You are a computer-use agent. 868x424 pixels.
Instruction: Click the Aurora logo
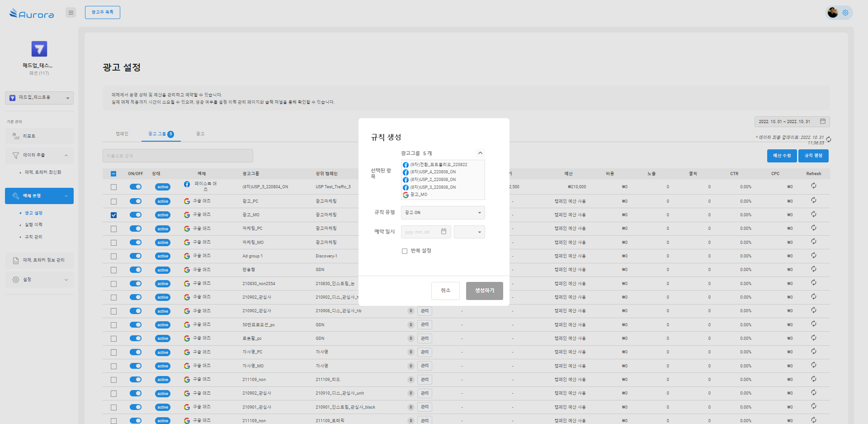[32, 14]
